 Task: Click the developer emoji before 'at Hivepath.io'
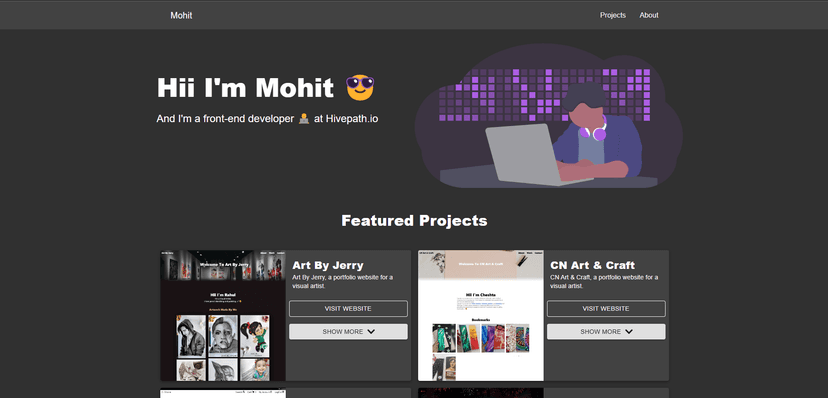tap(304, 119)
